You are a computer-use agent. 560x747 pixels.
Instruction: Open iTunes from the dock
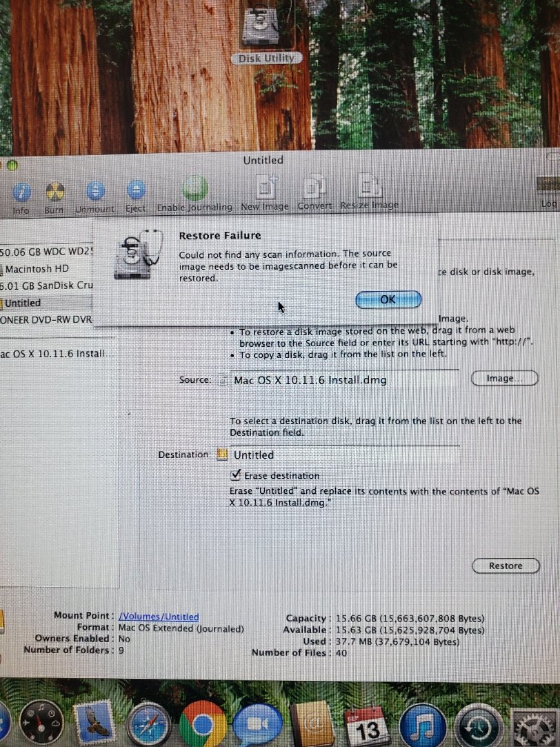422,725
